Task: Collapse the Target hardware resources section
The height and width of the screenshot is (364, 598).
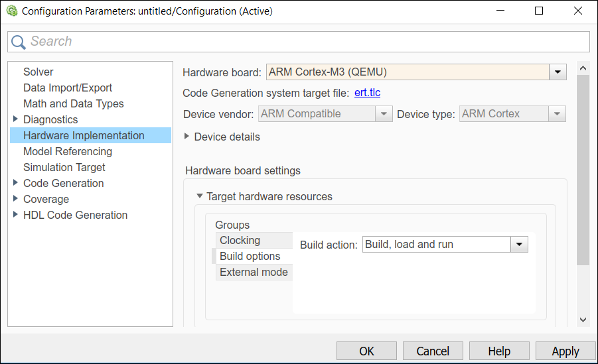Action: (199, 196)
